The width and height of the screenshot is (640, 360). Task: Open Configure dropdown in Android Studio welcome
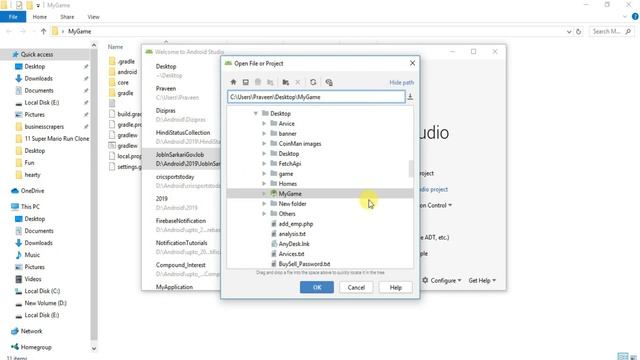click(x=442, y=280)
